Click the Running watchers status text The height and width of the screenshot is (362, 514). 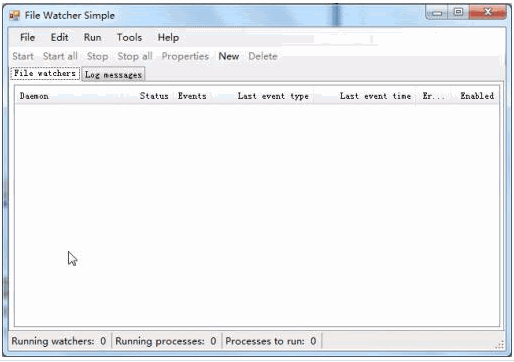tap(59, 341)
